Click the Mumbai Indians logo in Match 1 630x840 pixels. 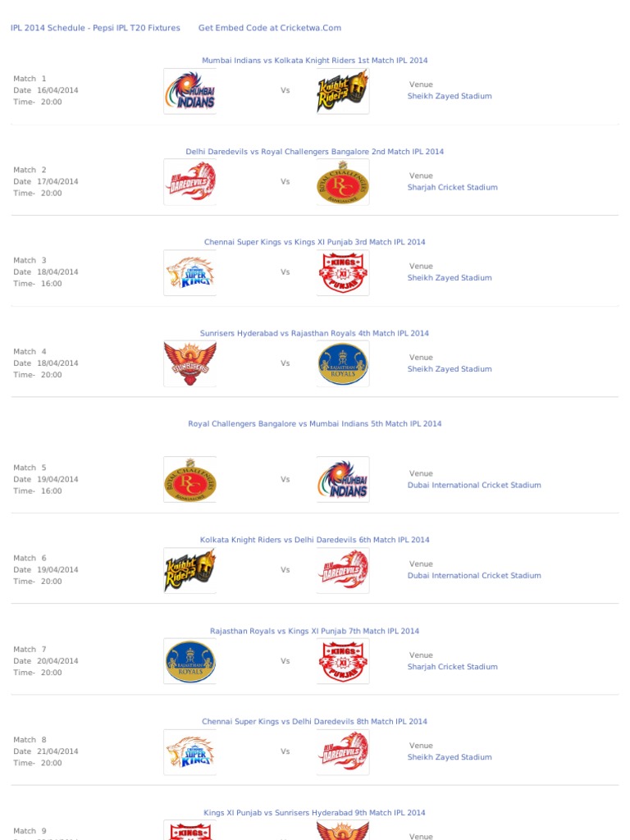coord(189,91)
